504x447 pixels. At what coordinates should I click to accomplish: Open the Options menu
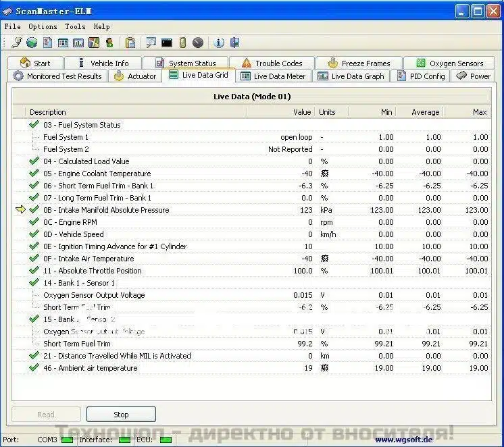(x=43, y=26)
